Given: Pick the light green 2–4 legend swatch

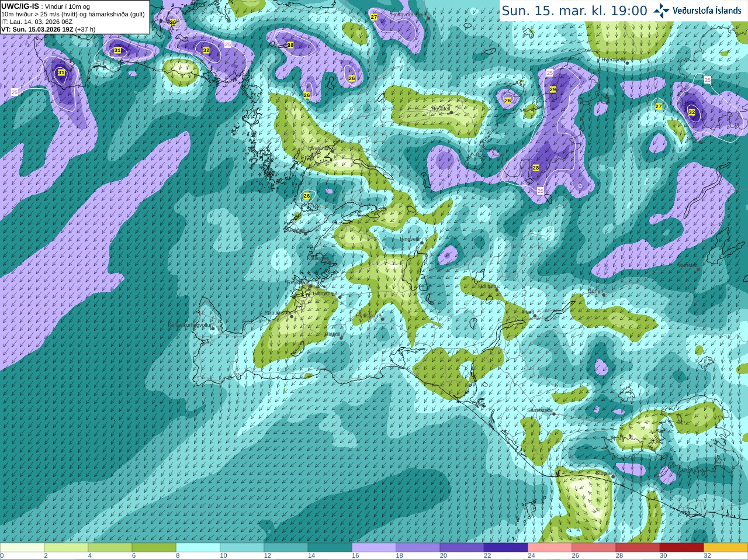Looking at the screenshot, I should 66,548.
